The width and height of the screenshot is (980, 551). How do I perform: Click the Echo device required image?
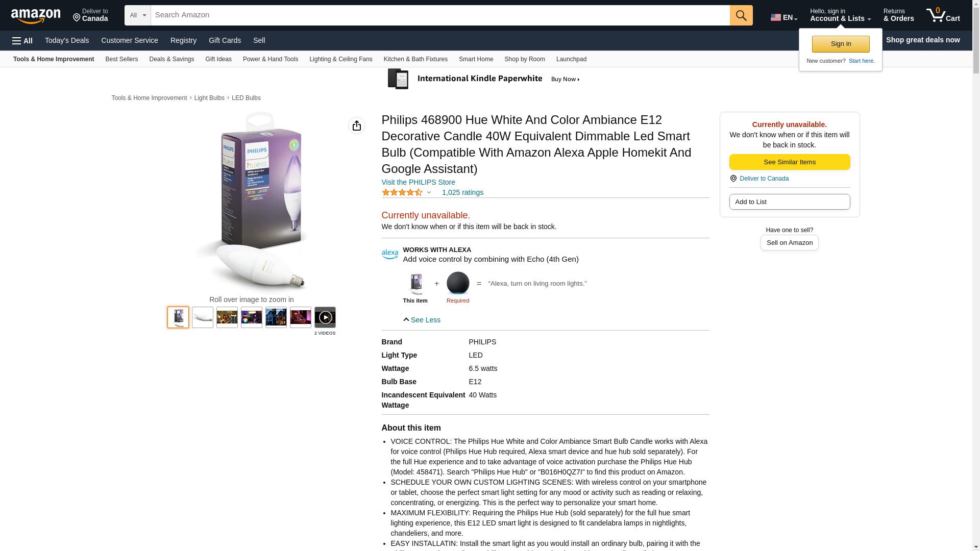pos(457,284)
